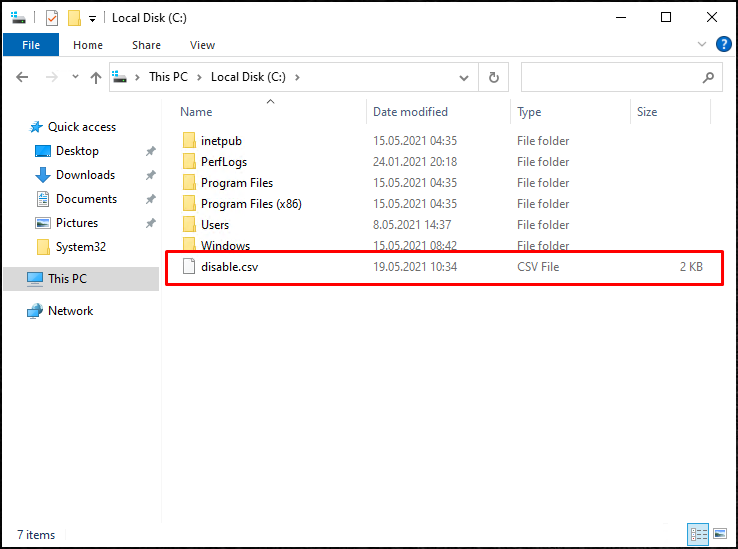Viewport: 738px width, 549px height.
Task: Open Downloads in Quick access
Action: 85,175
